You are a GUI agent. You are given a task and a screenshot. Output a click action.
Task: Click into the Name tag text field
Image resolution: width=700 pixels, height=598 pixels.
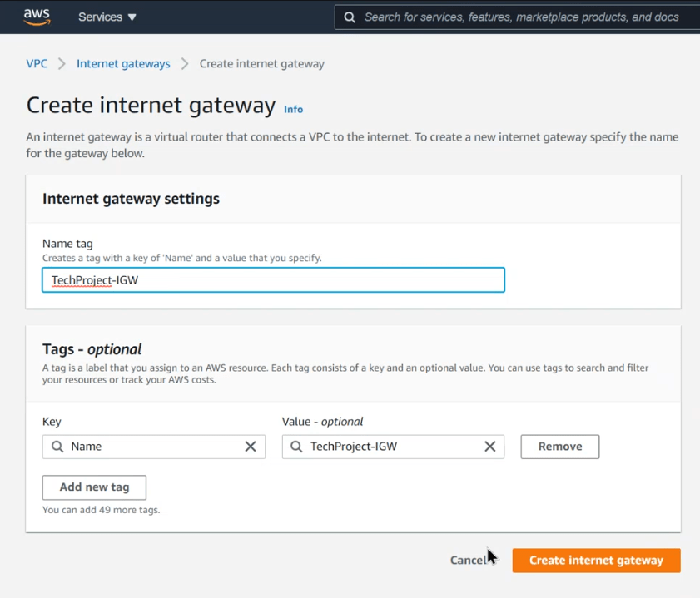273,280
